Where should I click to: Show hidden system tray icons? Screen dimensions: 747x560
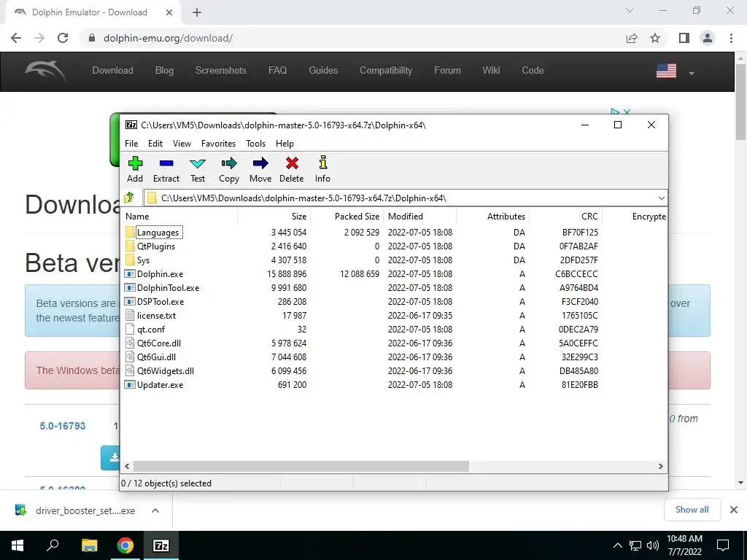click(x=617, y=545)
